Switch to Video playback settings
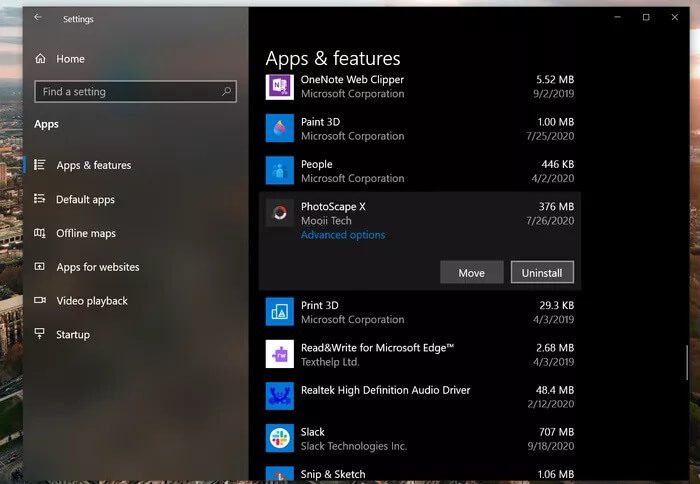 pyautogui.click(x=92, y=301)
